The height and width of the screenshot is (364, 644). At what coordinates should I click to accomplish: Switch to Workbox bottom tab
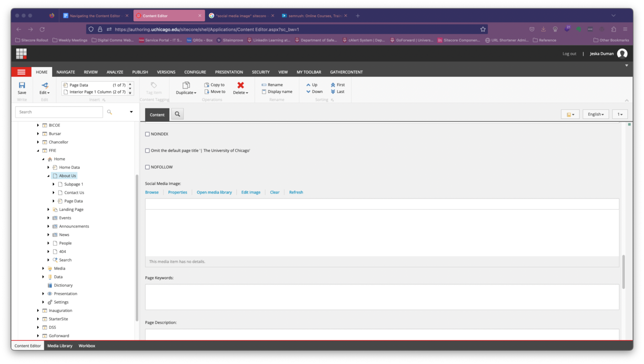tap(87, 346)
